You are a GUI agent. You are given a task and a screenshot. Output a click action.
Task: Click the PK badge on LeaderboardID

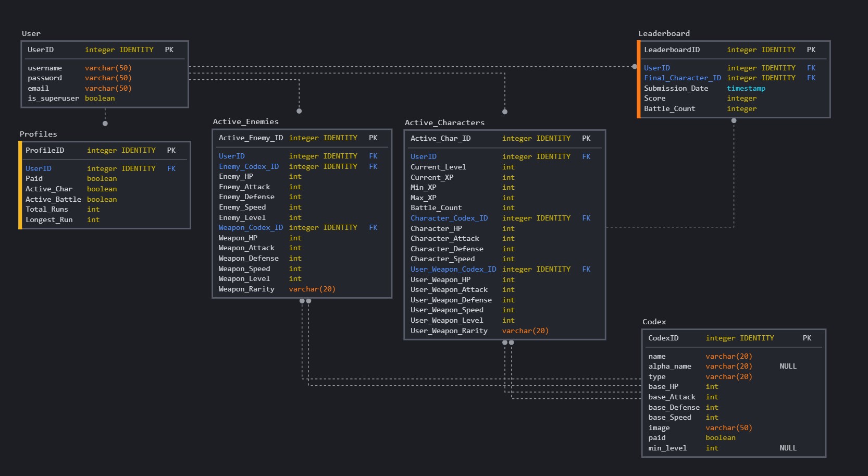811,50
